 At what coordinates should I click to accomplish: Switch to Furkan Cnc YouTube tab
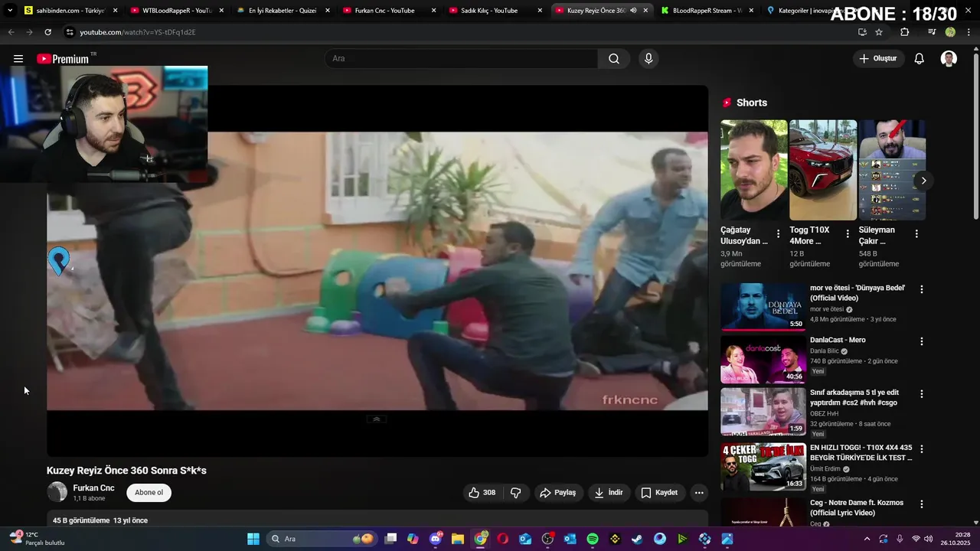(x=390, y=11)
